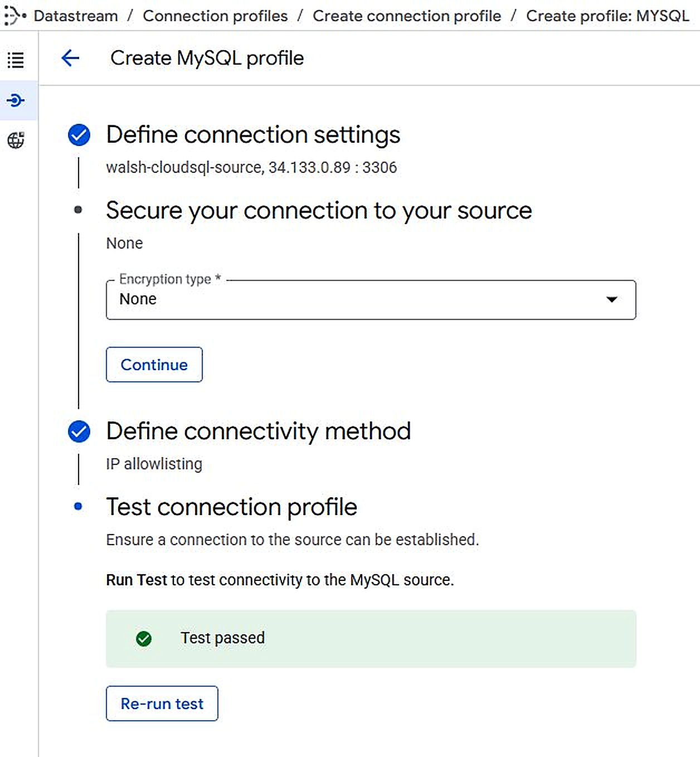Click the bullet beside Secure your connection

[x=78, y=210]
